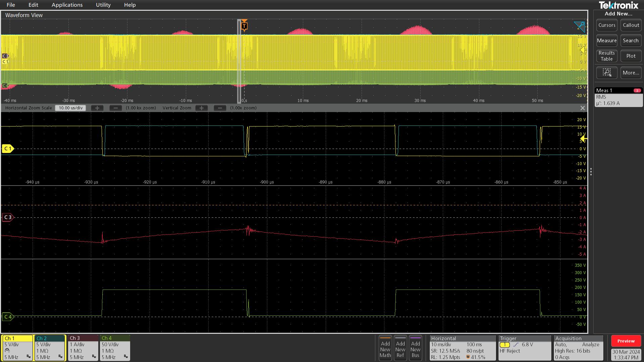Open the Help menu

pos(130,5)
